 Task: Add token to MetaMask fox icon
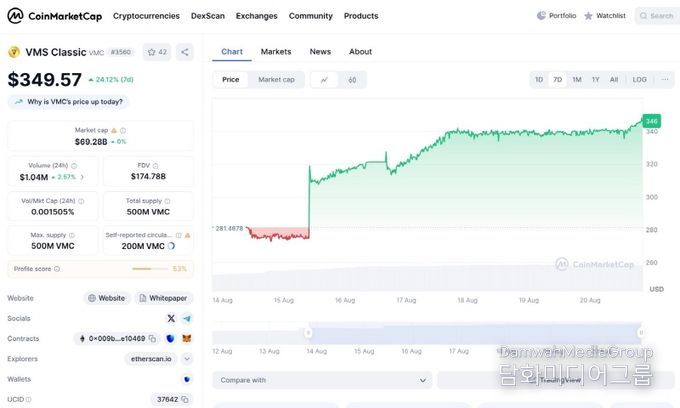[187, 339]
